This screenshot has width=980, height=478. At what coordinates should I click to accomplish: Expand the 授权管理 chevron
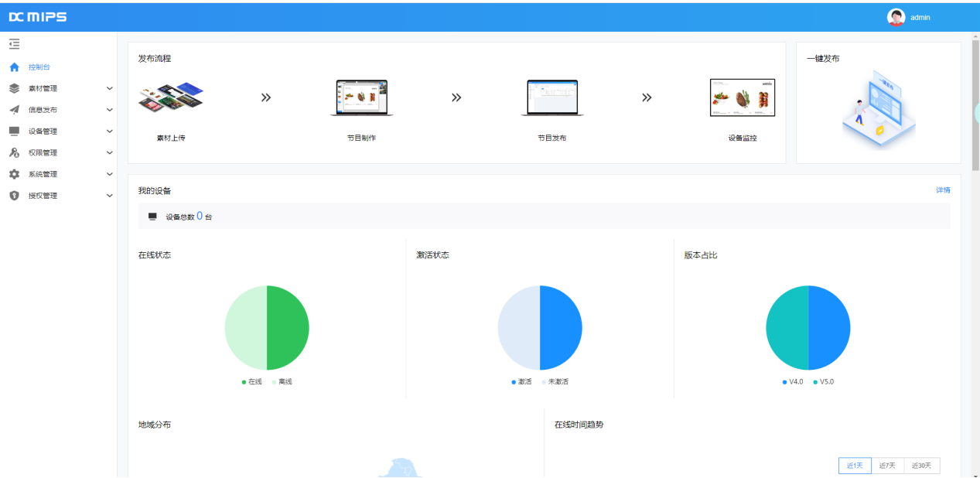tap(109, 196)
